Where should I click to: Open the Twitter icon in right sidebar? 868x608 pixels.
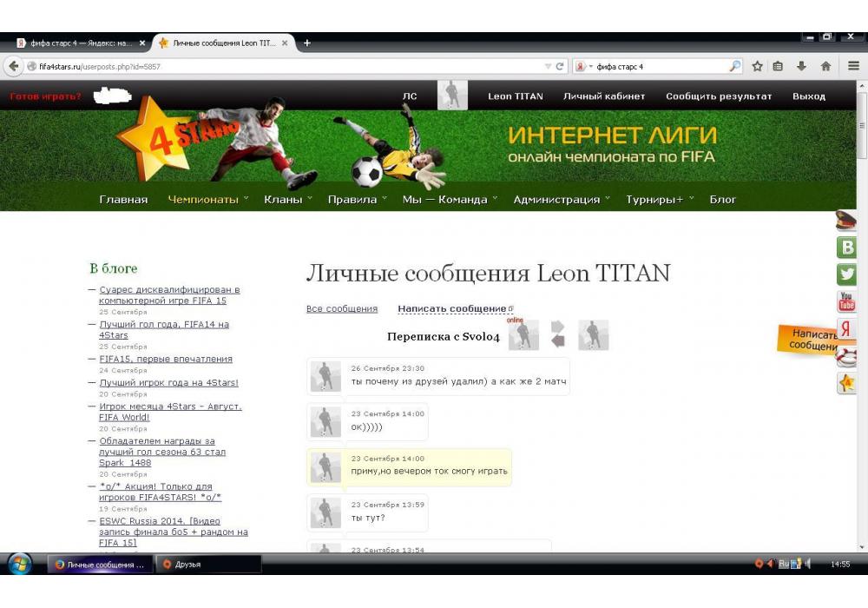(x=846, y=274)
